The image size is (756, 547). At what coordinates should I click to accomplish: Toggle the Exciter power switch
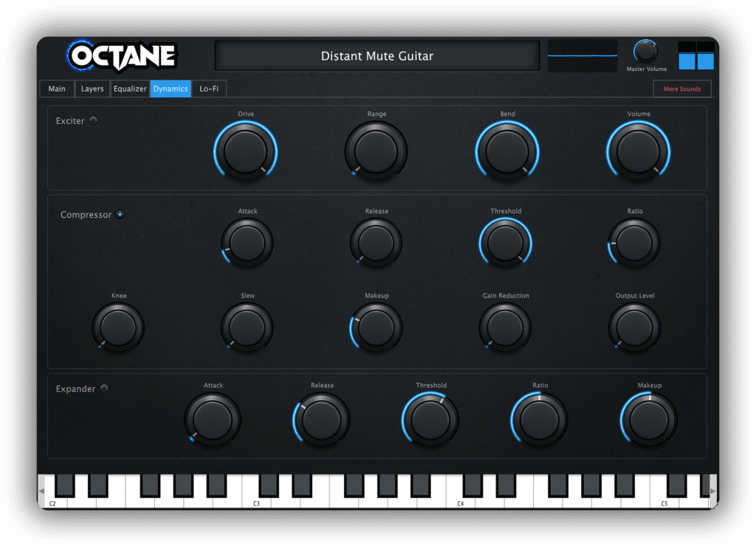click(94, 120)
